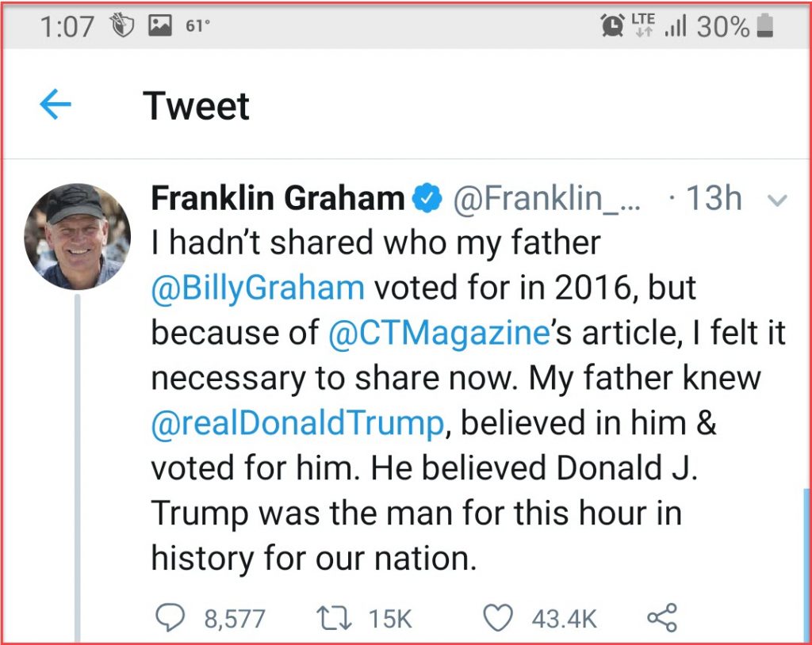Tap the back arrow icon
The width and height of the screenshot is (812, 645).
[56, 105]
